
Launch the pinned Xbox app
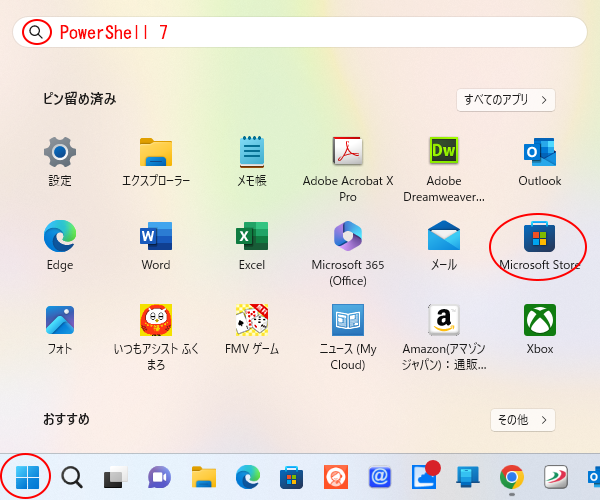click(x=540, y=329)
